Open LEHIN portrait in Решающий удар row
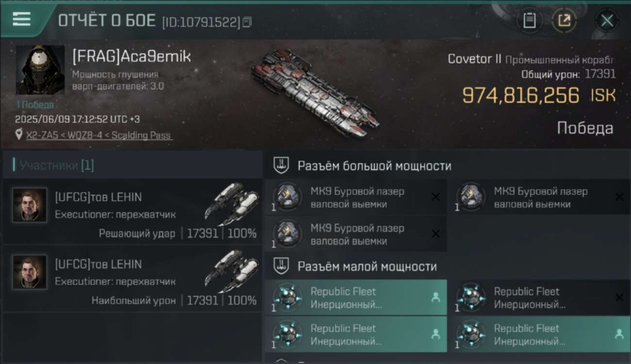 coord(30,205)
